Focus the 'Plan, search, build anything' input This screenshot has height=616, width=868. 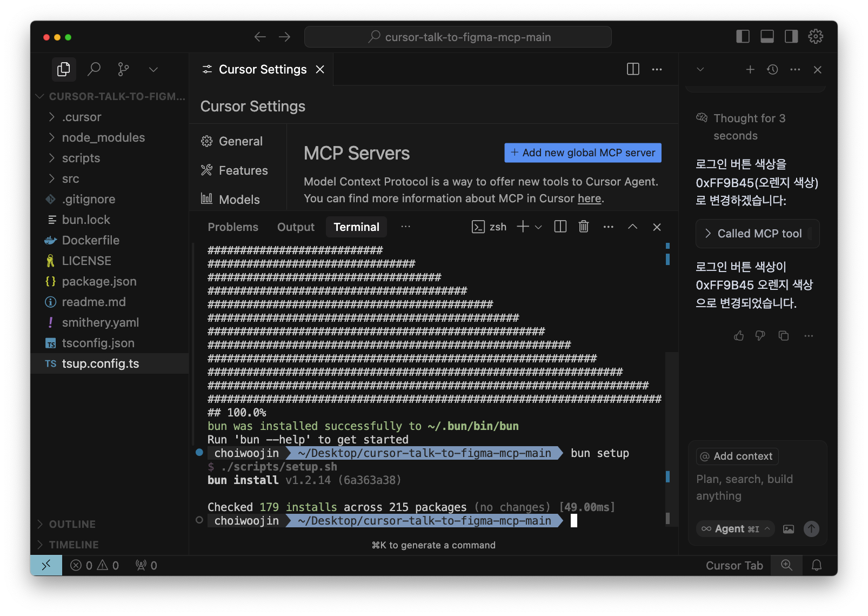pos(757,487)
